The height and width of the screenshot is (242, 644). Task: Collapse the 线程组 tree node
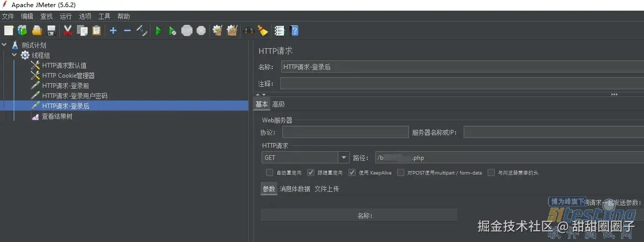[x=14, y=55]
